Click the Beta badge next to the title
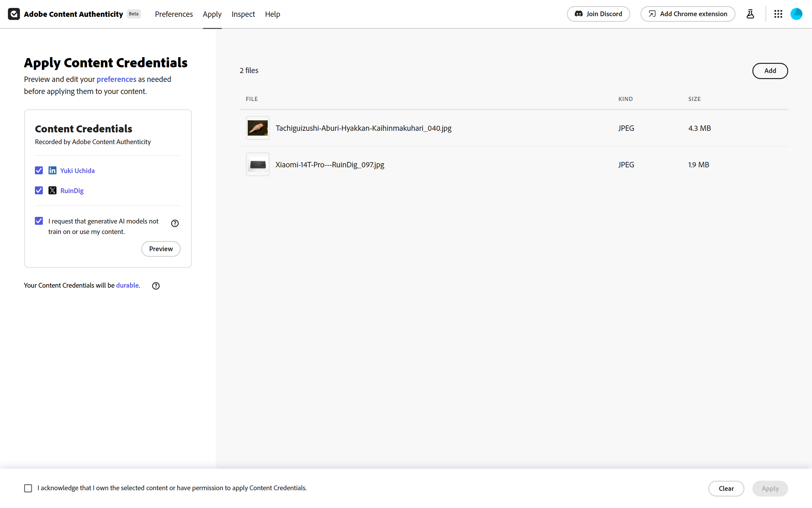This screenshot has height=508, width=812. (134, 14)
